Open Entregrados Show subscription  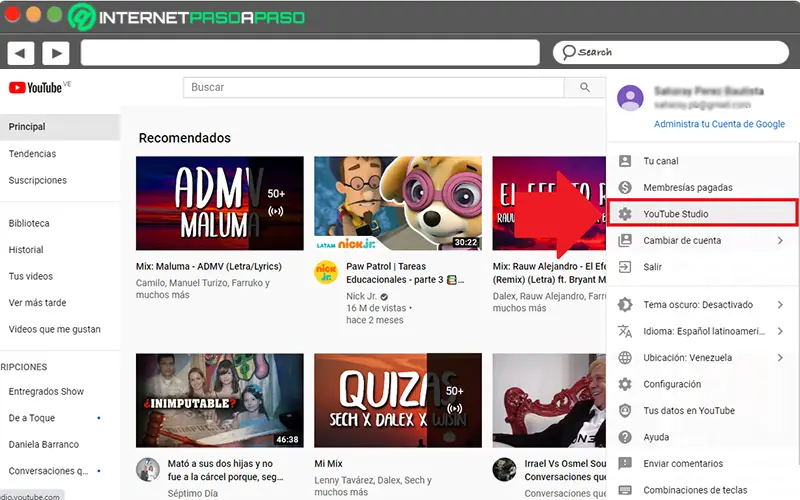click(60, 391)
